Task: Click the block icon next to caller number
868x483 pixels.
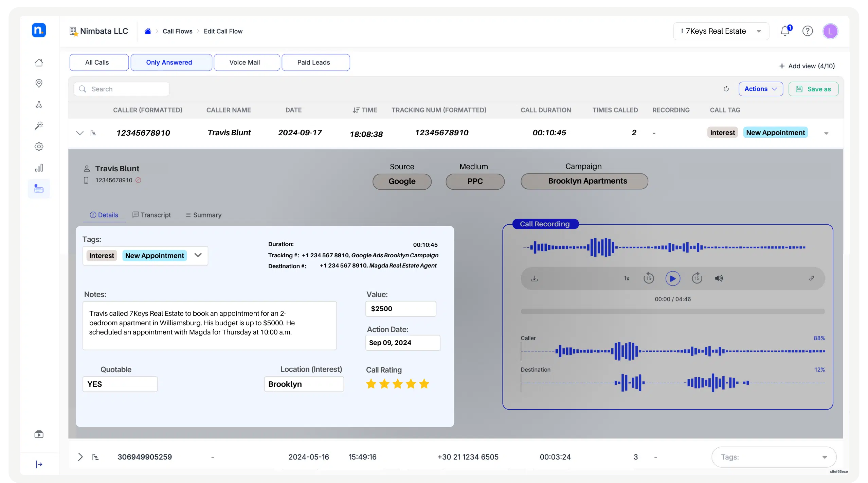Action: [x=138, y=180]
